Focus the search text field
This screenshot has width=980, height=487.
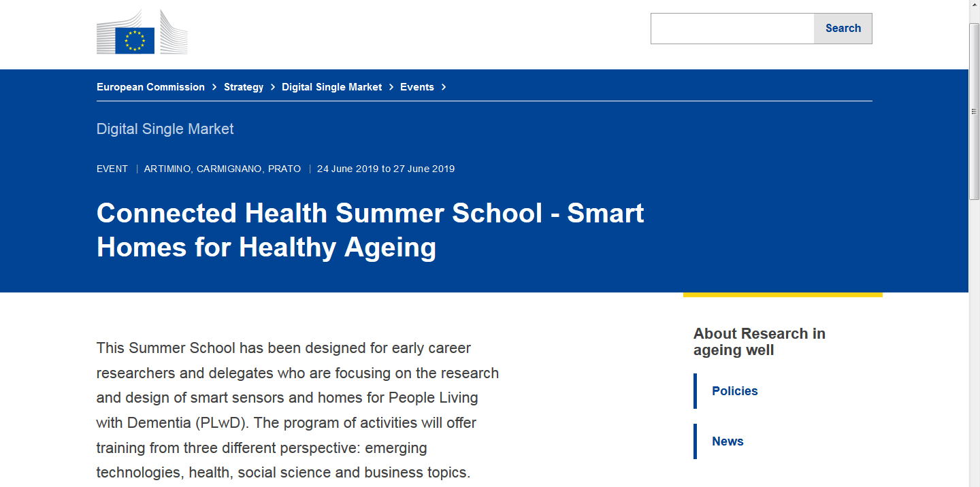click(x=732, y=29)
